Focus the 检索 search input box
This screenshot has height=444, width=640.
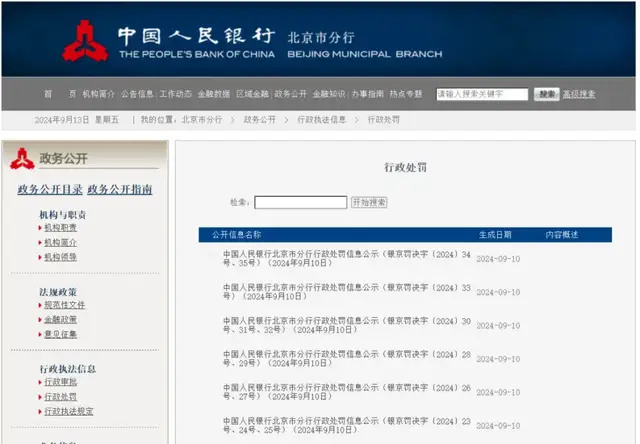[300, 202]
